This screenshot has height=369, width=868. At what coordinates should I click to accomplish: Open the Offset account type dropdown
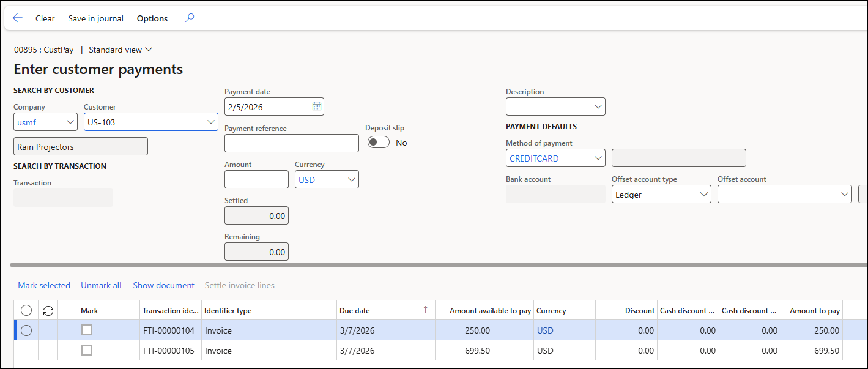tap(703, 195)
